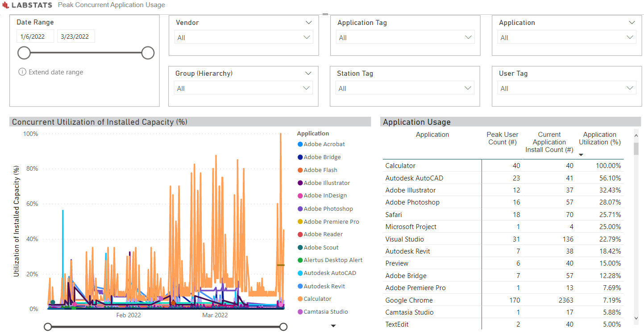Open the Application All dropdown
The image size is (644, 332).
coord(567,37)
